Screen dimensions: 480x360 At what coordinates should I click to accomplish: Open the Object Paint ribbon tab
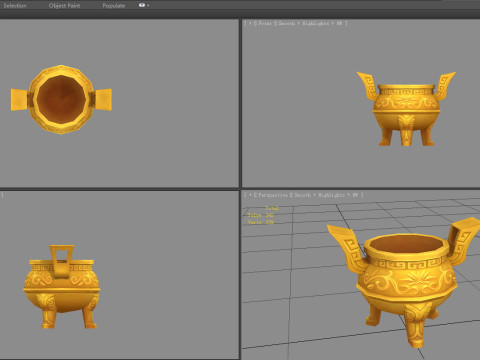[x=64, y=5]
